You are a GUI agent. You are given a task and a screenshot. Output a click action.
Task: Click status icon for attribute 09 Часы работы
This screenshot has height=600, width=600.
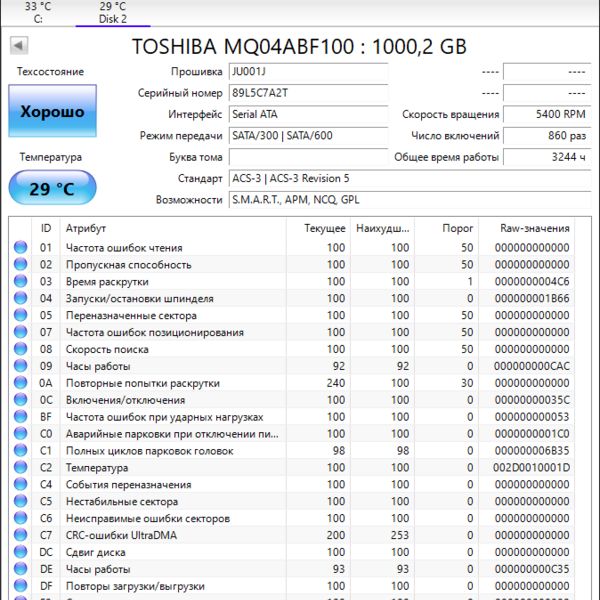21,366
